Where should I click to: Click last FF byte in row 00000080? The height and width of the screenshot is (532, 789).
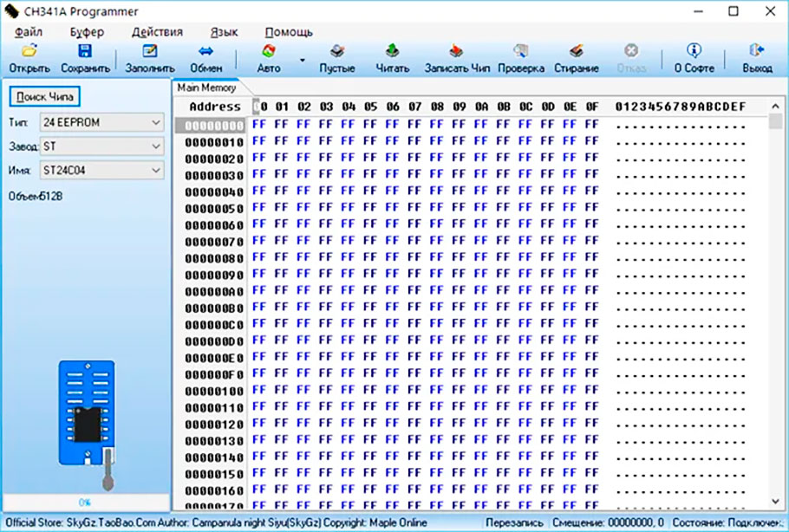pos(592,257)
